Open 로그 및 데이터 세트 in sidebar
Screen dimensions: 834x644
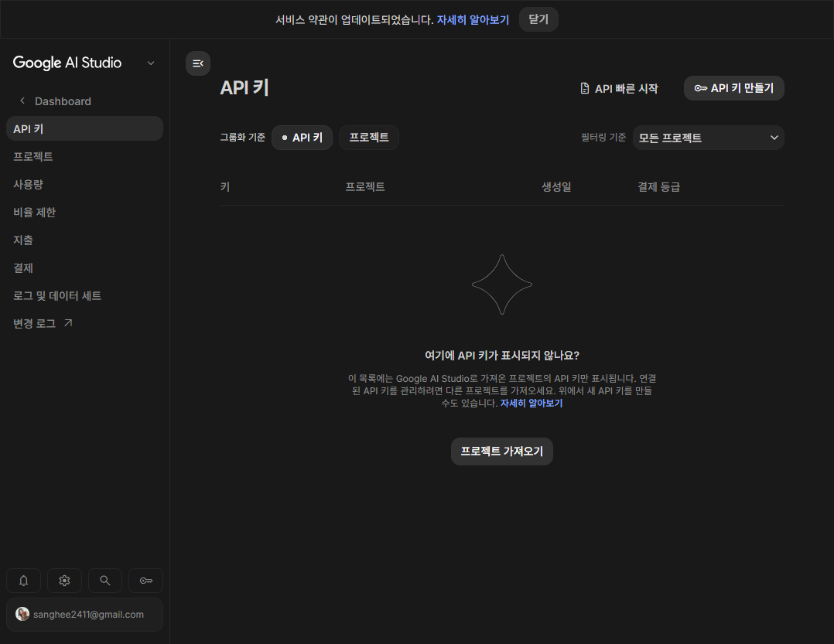[84, 295]
